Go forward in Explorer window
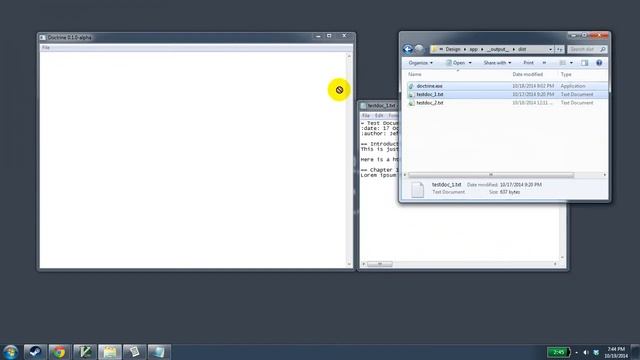This screenshot has width=640, height=360. (x=419, y=49)
